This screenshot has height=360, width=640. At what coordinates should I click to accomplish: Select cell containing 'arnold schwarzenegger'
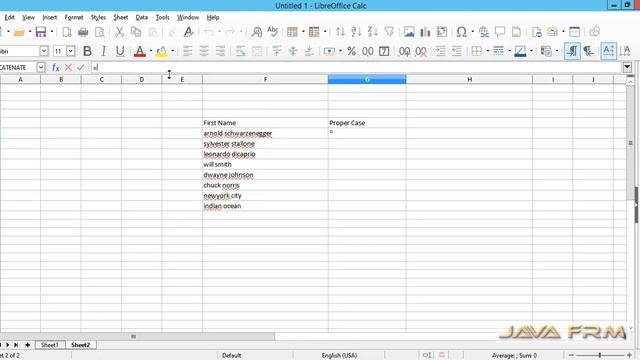click(265, 133)
